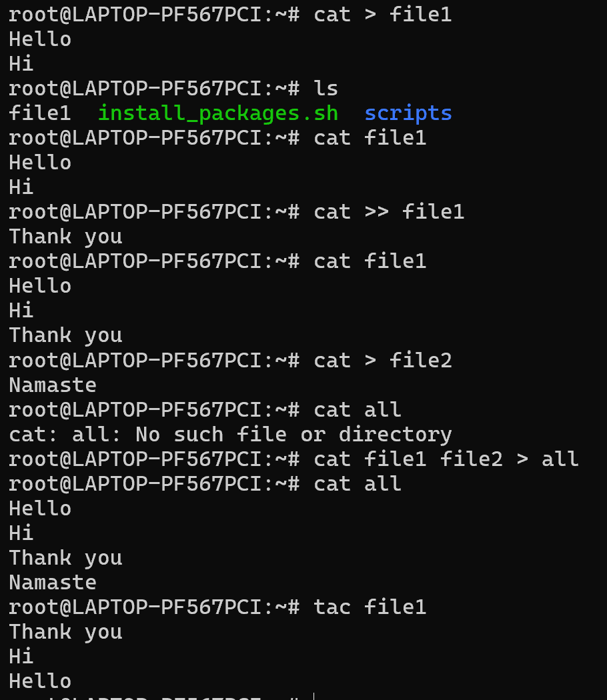Click the 'cat > file2' command line

click(382, 360)
